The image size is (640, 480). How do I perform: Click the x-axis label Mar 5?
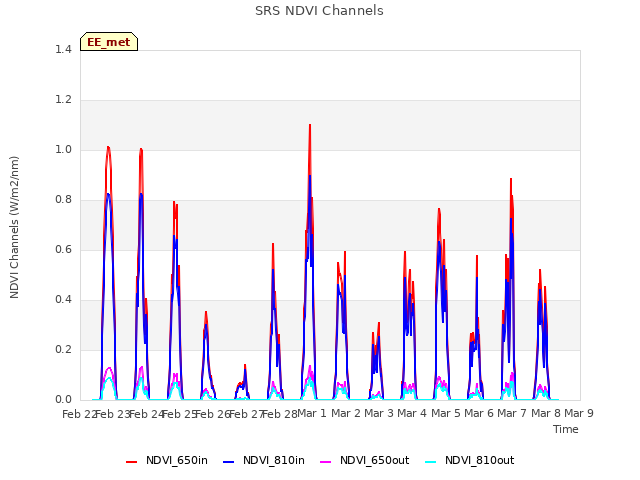(446, 413)
